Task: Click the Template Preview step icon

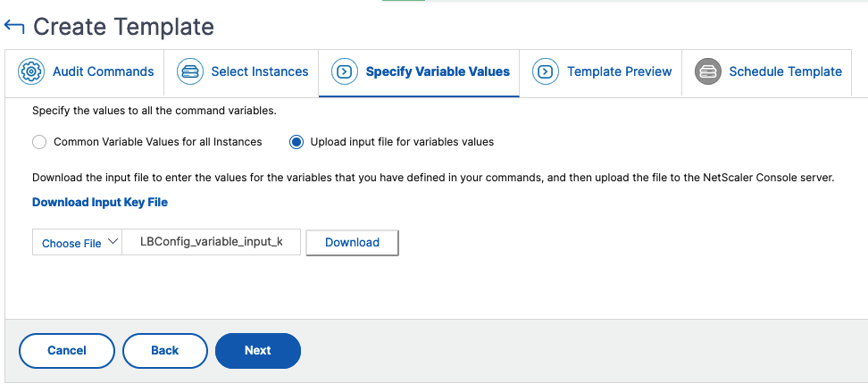Action: 546,71
